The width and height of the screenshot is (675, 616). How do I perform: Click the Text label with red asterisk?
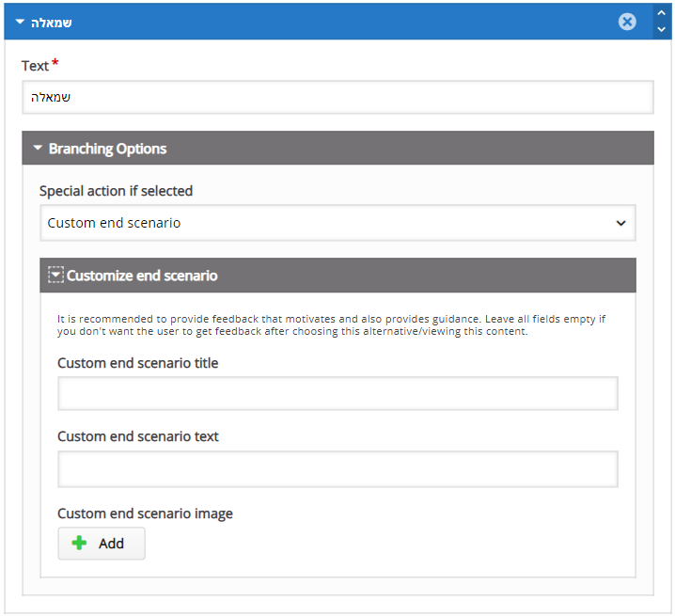coord(40,66)
